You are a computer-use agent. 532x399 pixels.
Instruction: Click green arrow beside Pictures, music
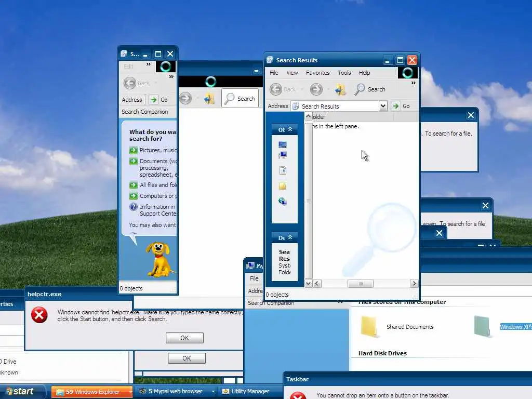click(x=134, y=150)
